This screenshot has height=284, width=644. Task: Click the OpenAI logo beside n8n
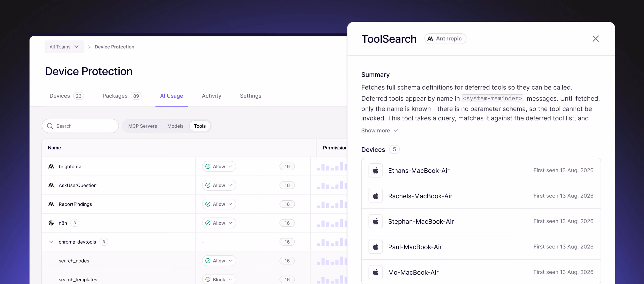pyautogui.click(x=51, y=223)
